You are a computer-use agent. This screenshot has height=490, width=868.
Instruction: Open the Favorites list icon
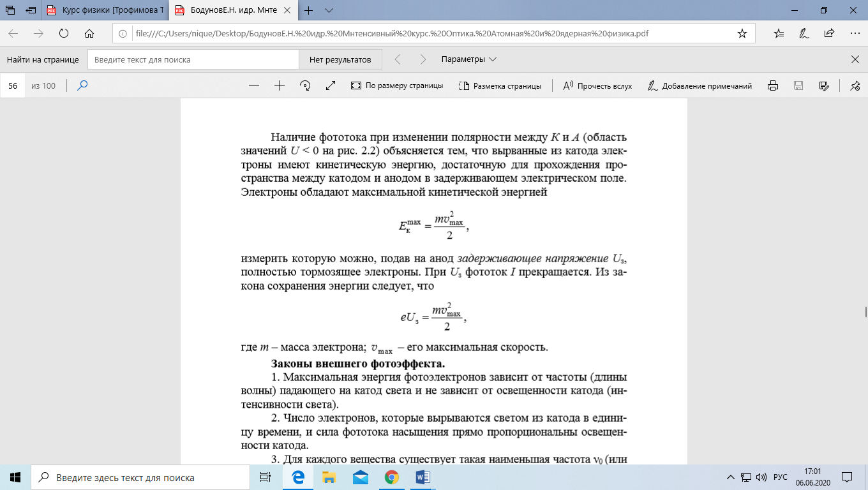[x=779, y=33]
